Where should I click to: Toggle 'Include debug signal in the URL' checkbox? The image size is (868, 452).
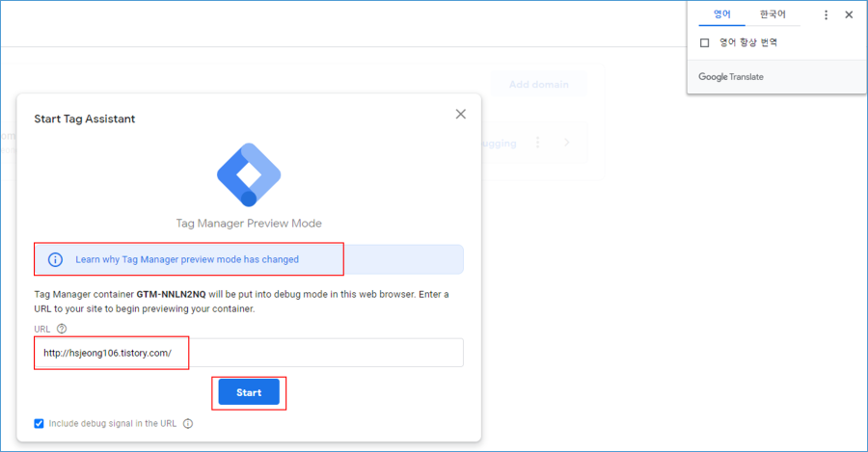39,424
